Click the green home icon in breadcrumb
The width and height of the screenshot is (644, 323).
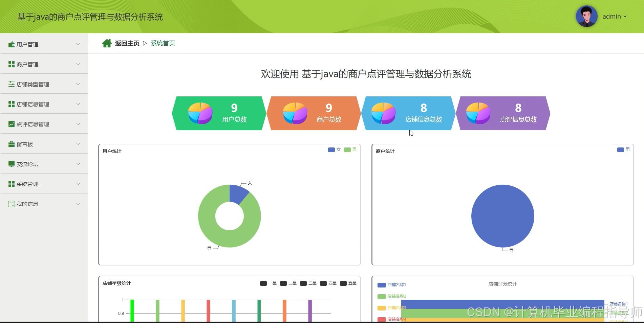point(107,43)
